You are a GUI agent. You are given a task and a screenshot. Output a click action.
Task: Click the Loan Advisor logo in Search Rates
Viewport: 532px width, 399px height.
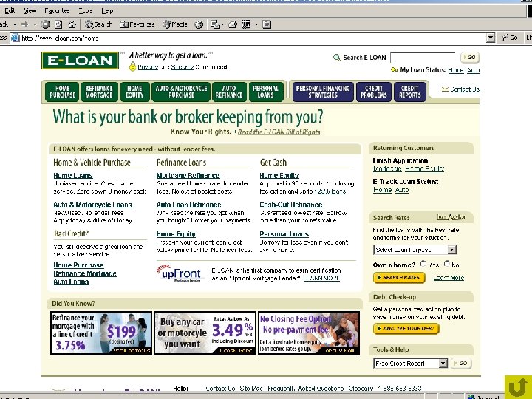click(x=451, y=217)
